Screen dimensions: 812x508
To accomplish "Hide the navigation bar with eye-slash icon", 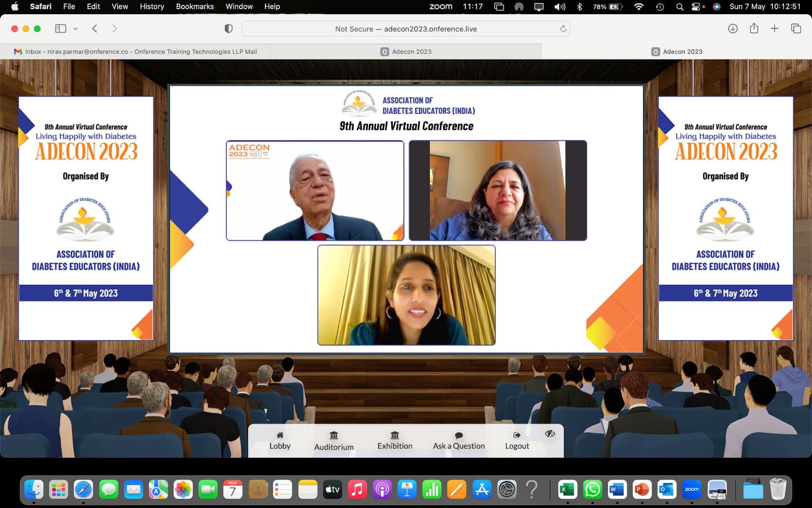I will point(550,434).
